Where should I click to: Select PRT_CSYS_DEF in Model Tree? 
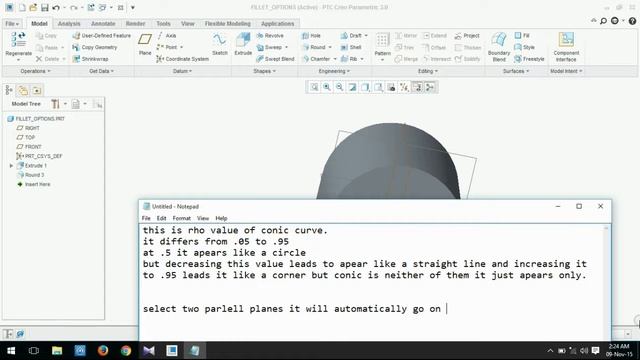pos(39,156)
